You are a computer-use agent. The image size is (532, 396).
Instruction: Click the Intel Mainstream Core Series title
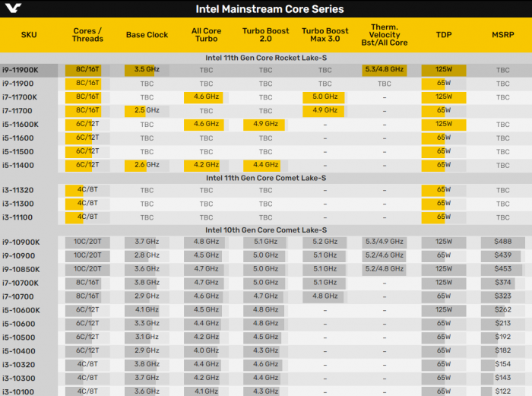pyautogui.click(x=270, y=9)
